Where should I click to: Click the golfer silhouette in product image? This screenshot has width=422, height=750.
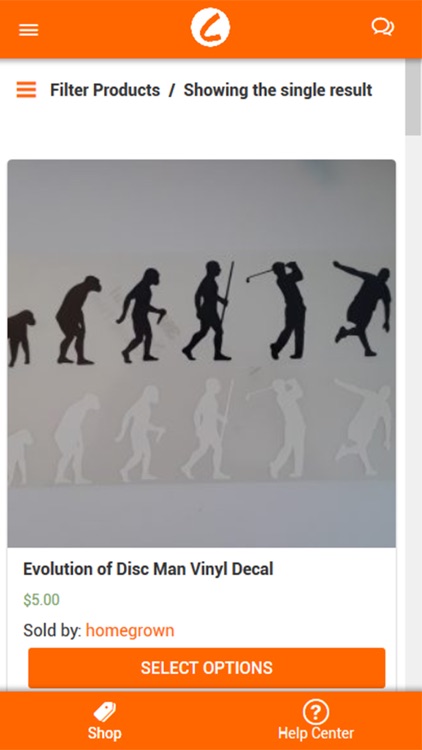point(282,309)
